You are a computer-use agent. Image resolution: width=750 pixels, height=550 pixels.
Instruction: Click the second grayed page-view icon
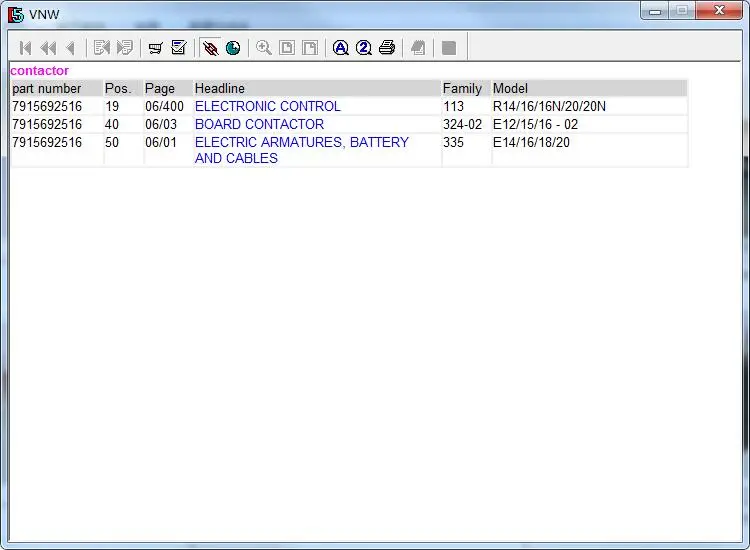310,48
